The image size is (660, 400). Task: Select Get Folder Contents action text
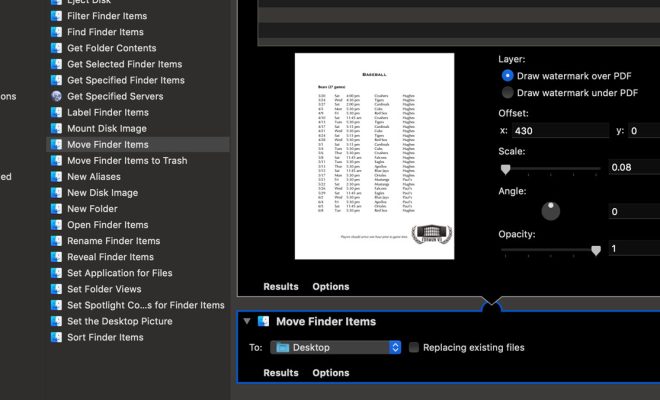point(112,48)
